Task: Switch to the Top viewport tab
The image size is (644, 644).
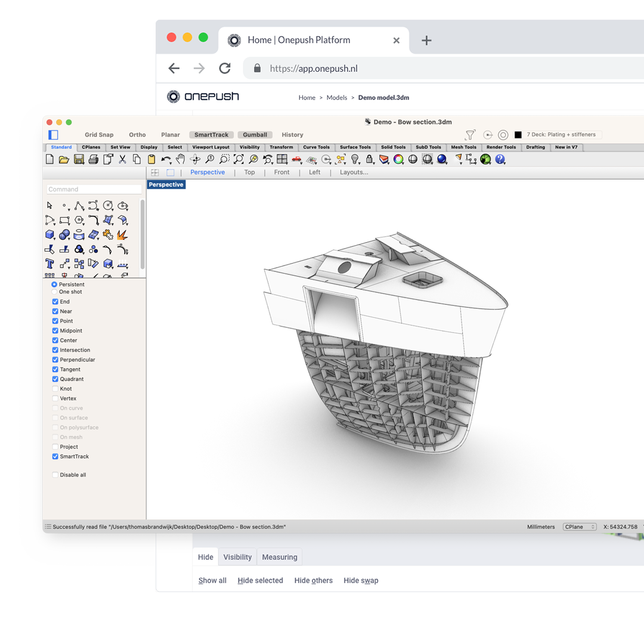Action: click(249, 172)
